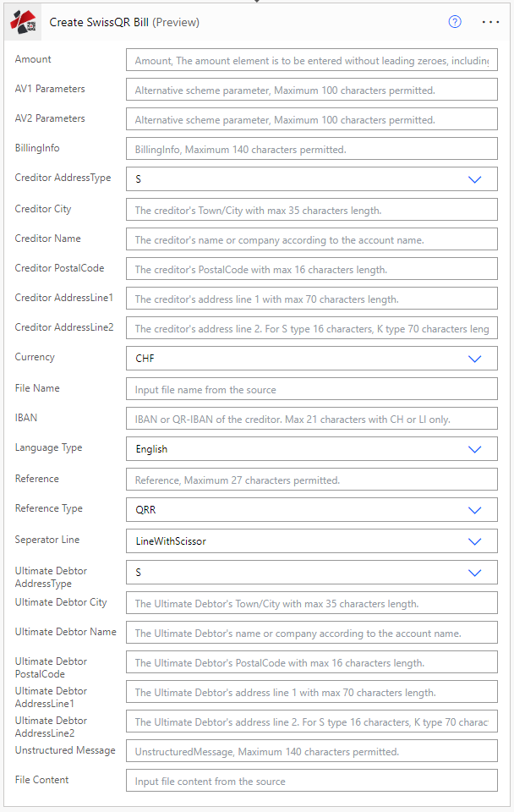This screenshot has width=514, height=812.
Task: Expand the Creditor AddressType dropdown
Action: coord(474,179)
